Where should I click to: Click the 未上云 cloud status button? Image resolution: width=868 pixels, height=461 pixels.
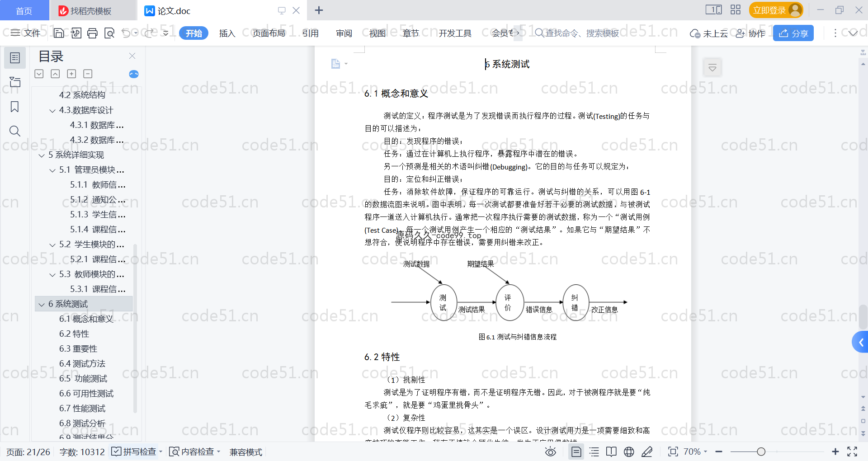(x=709, y=33)
